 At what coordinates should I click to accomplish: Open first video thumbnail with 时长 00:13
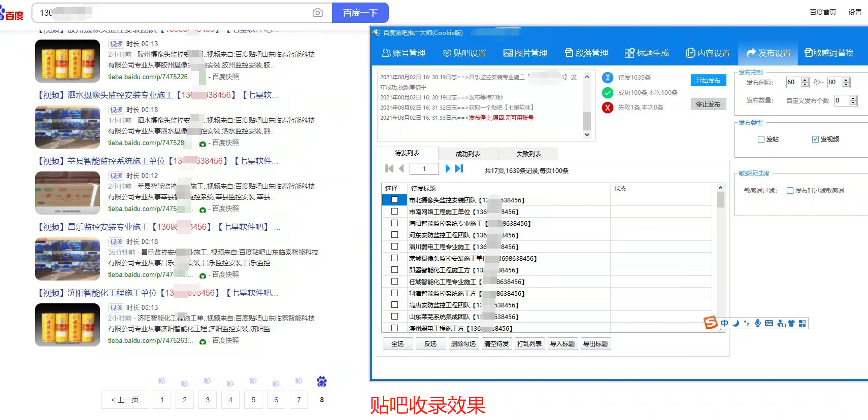[x=68, y=61]
